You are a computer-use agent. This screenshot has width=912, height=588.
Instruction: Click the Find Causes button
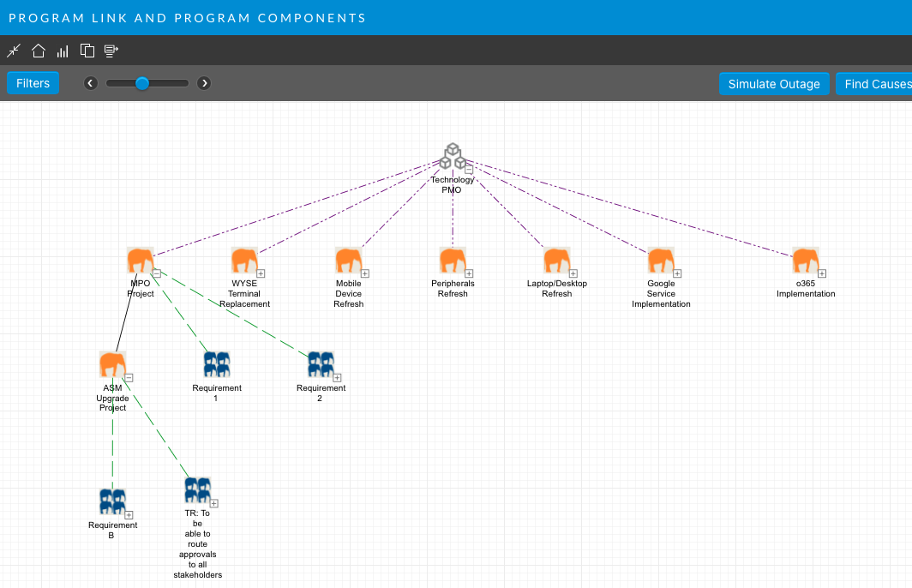(874, 84)
